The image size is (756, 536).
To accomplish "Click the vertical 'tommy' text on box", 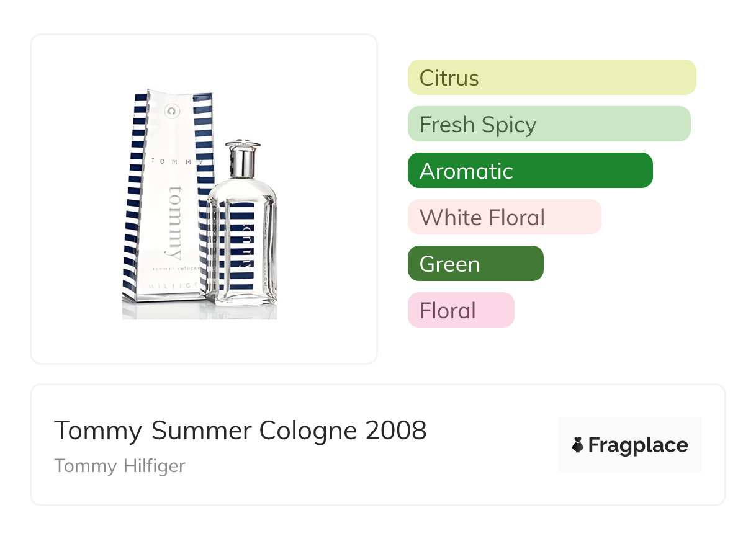I will click(175, 222).
